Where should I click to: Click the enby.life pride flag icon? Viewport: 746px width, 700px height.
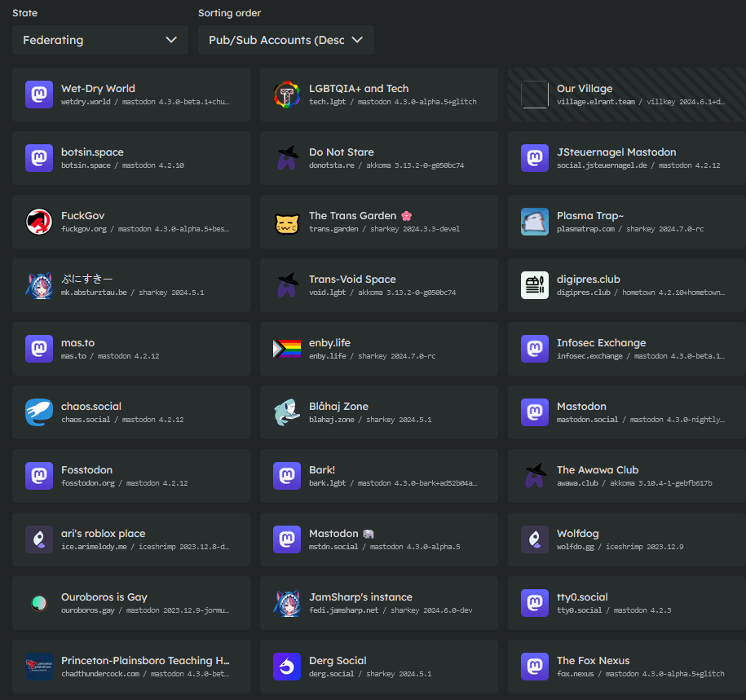coord(287,349)
